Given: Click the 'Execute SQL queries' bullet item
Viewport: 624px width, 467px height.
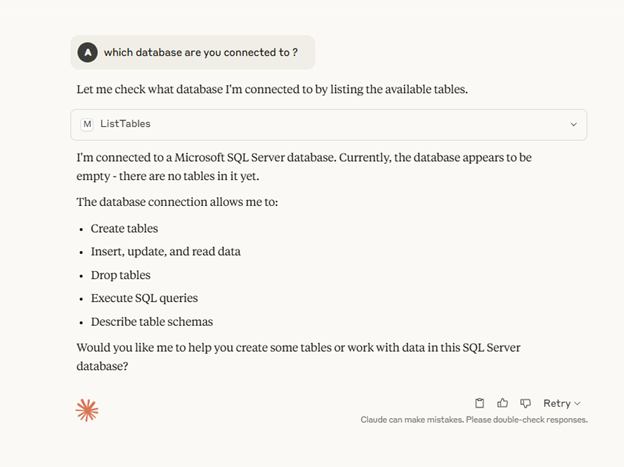Looking at the screenshot, I should click(x=144, y=298).
